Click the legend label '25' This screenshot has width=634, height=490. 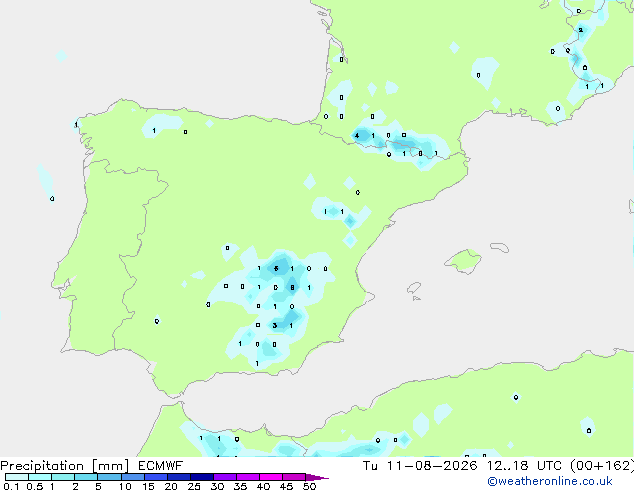[x=194, y=486]
